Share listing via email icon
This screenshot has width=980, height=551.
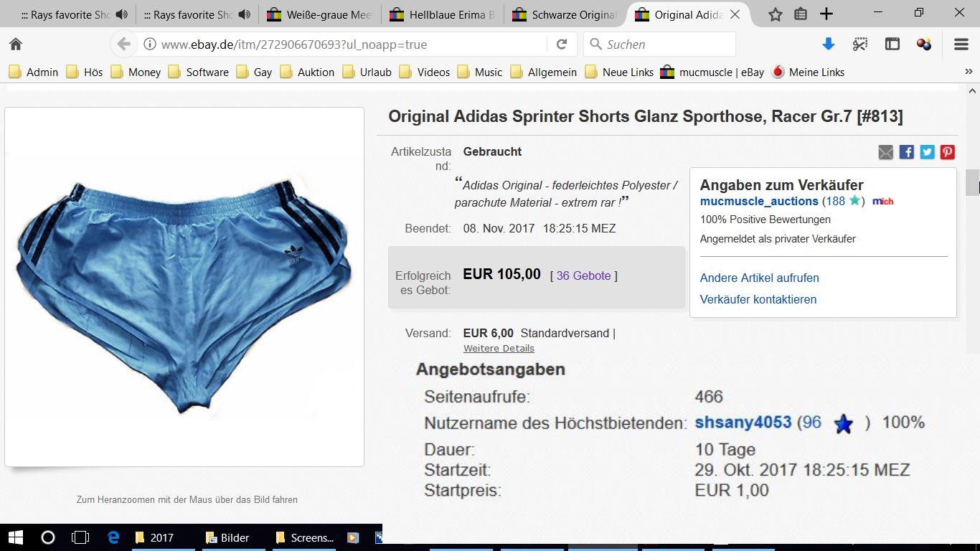tap(886, 152)
